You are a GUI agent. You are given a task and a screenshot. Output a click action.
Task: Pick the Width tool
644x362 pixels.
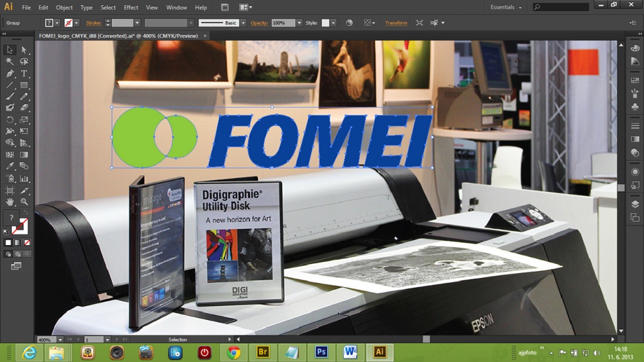pos(10,131)
